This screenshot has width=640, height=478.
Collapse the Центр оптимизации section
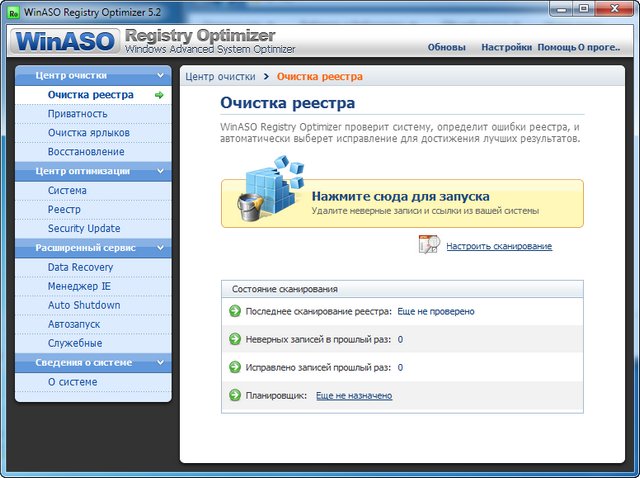pyautogui.click(x=160, y=171)
